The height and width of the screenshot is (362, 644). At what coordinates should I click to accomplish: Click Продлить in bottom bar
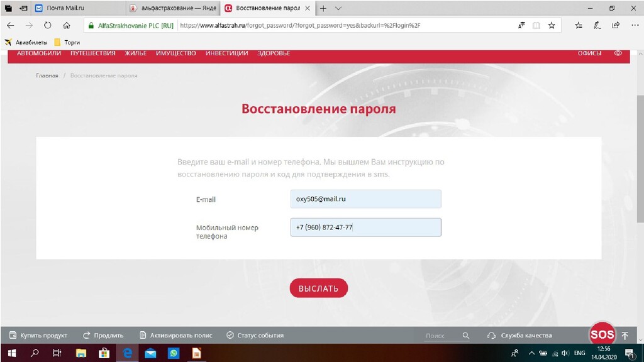(x=103, y=336)
